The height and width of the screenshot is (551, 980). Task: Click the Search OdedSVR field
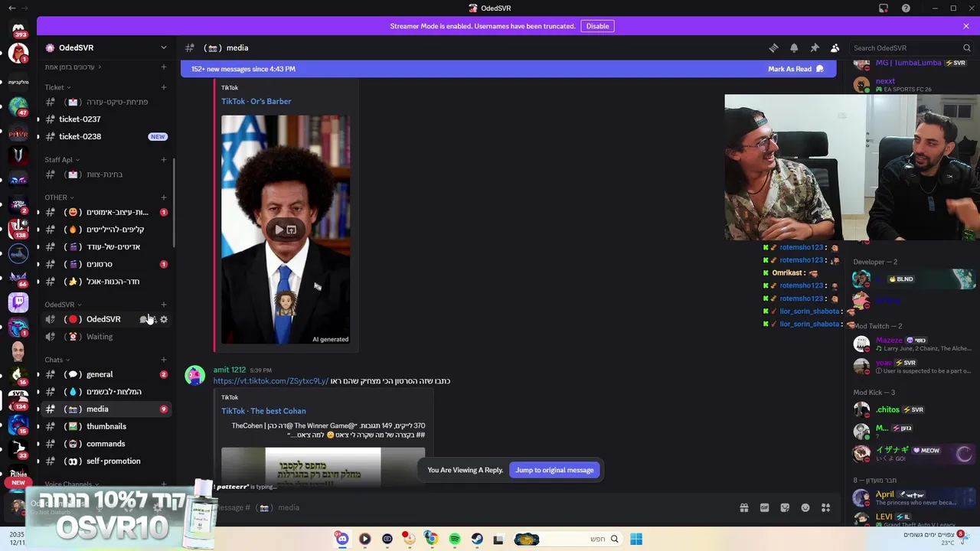pyautogui.click(x=910, y=47)
